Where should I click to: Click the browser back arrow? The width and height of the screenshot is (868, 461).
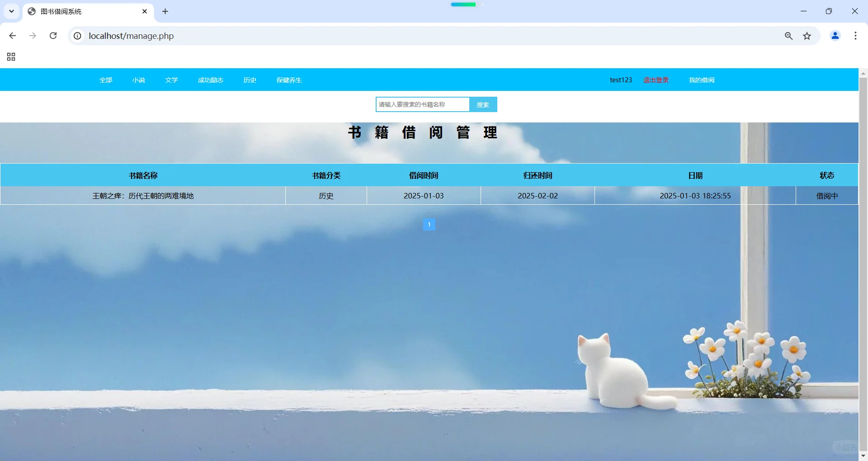point(12,36)
